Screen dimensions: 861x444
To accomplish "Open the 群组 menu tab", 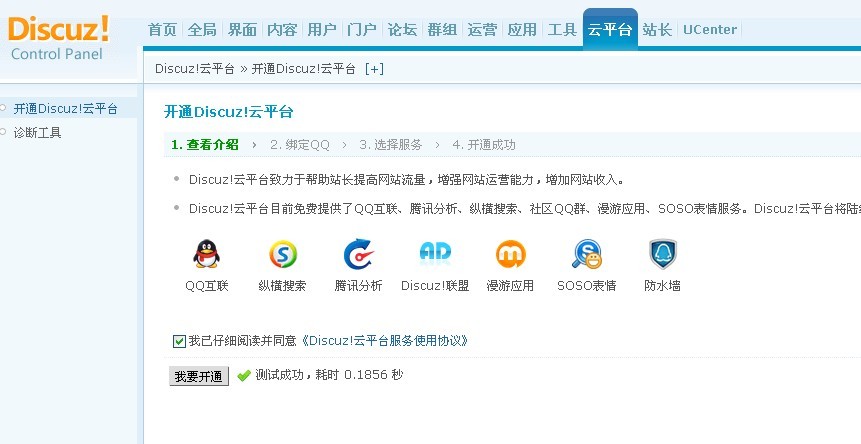I will click(x=443, y=30).
